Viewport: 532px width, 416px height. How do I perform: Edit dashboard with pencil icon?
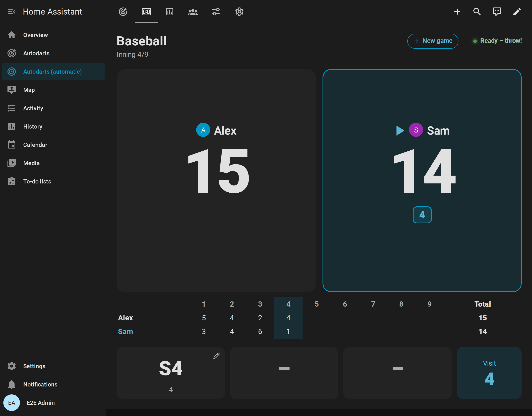pyautogui.click(x=517, y=11)
